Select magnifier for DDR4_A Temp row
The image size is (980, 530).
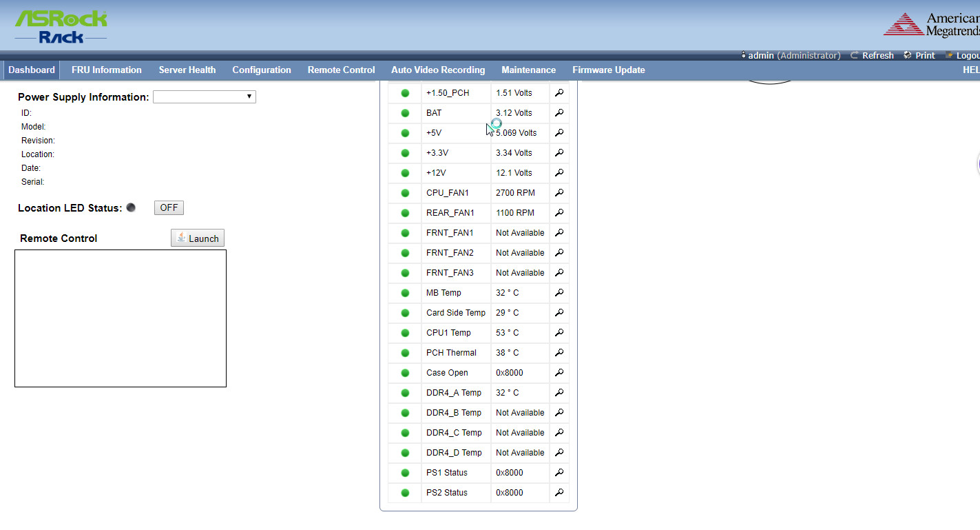(x=559, y=393)
